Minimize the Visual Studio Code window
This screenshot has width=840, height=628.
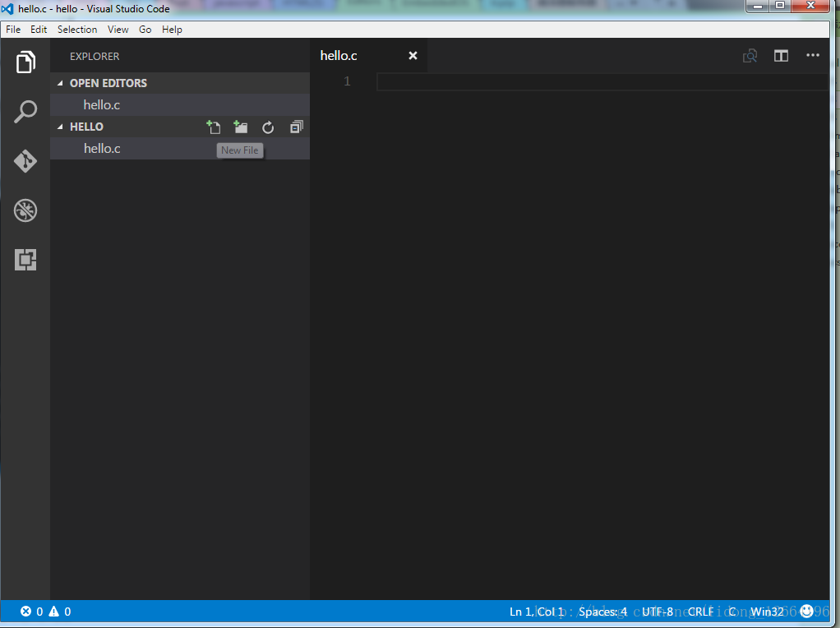(758, 6)
